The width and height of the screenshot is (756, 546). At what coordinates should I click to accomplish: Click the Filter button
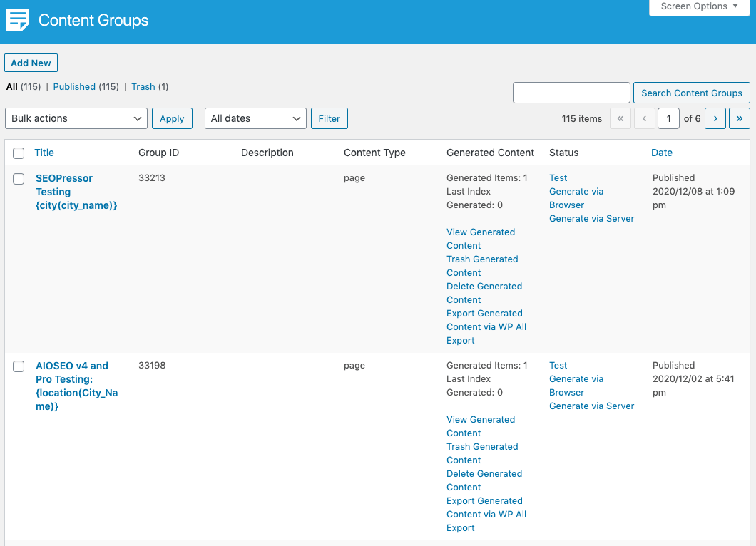click(x=330, y=118)
